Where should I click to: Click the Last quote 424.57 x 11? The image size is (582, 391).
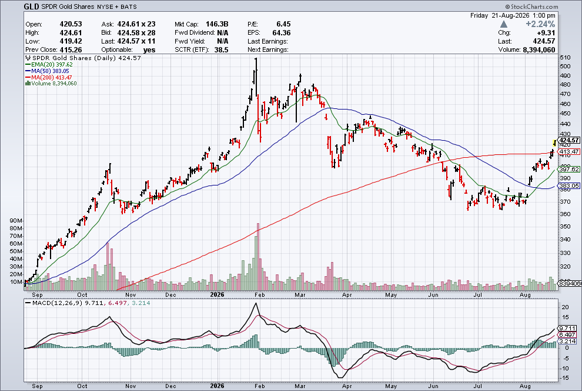(x=136, y=41)
